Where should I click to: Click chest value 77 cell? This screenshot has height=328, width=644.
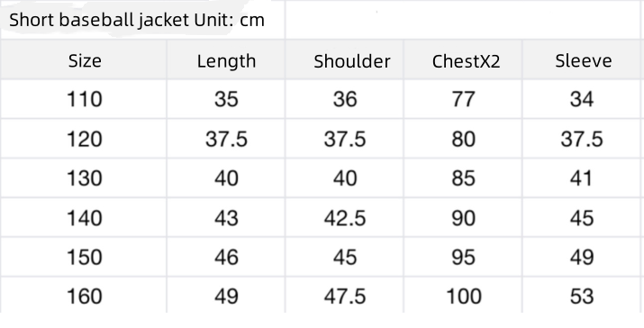tap(463, 99)
